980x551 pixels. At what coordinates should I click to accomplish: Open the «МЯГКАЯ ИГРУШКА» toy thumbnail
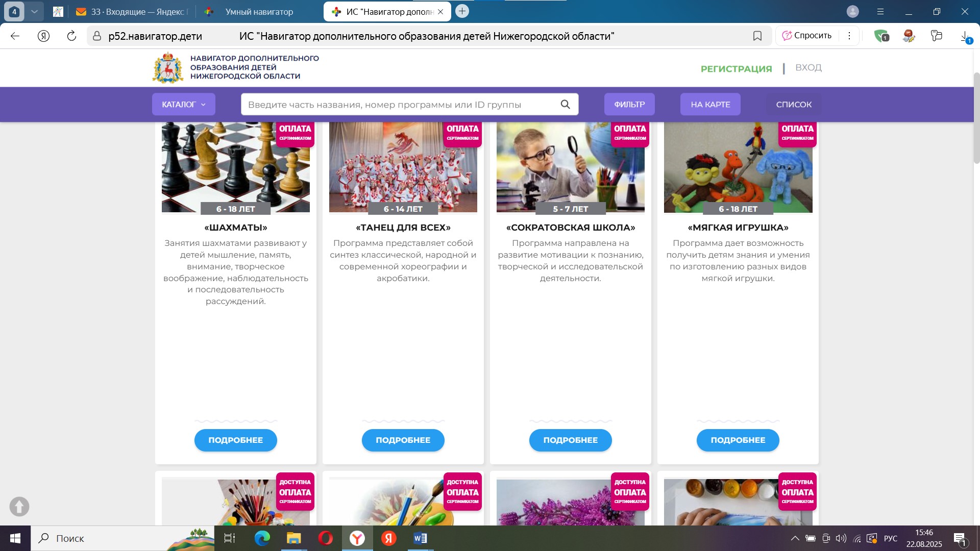click(x=738, y=168)
